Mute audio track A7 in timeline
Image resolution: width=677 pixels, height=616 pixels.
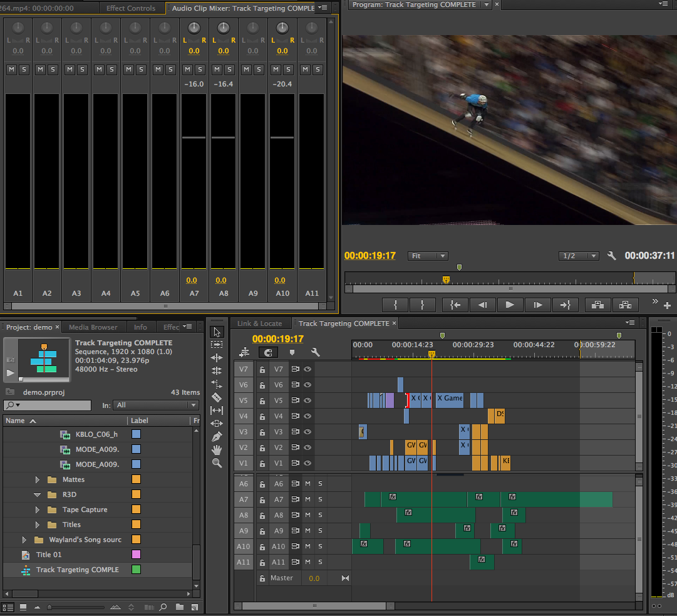[307, 499]
